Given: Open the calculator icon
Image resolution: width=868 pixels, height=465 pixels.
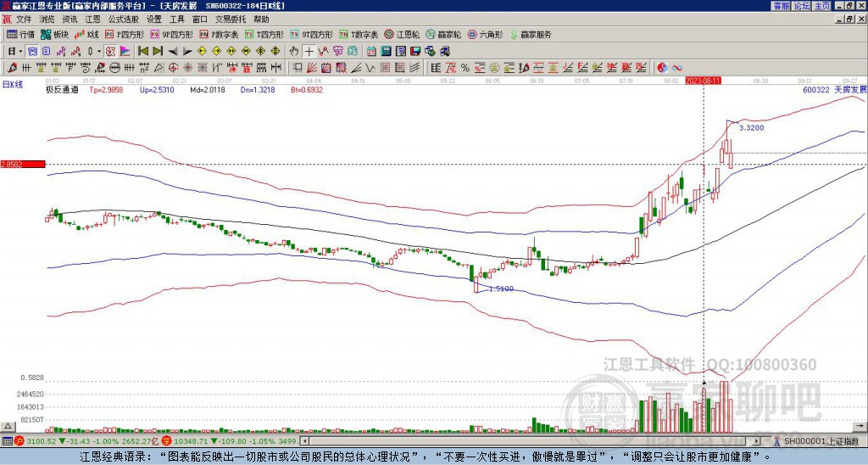Looking at the screenshot, I should point(386,52).
